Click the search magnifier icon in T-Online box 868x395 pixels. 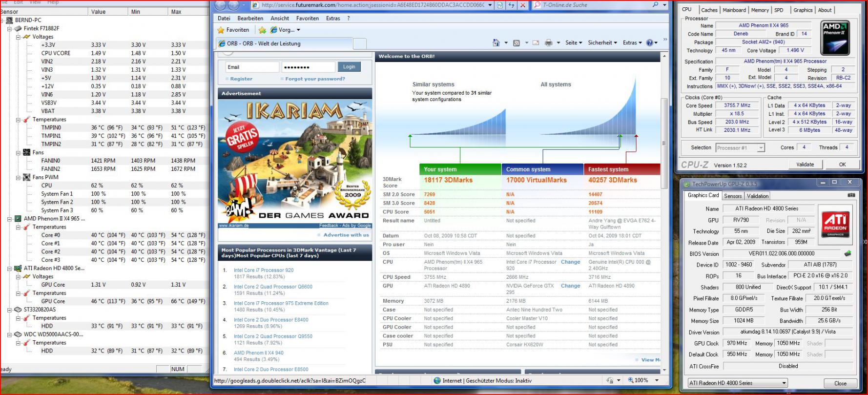point(656,5)
